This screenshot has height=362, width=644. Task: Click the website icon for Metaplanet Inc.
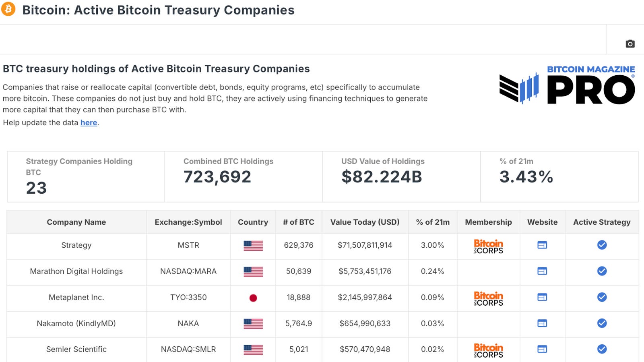(542, 297)
